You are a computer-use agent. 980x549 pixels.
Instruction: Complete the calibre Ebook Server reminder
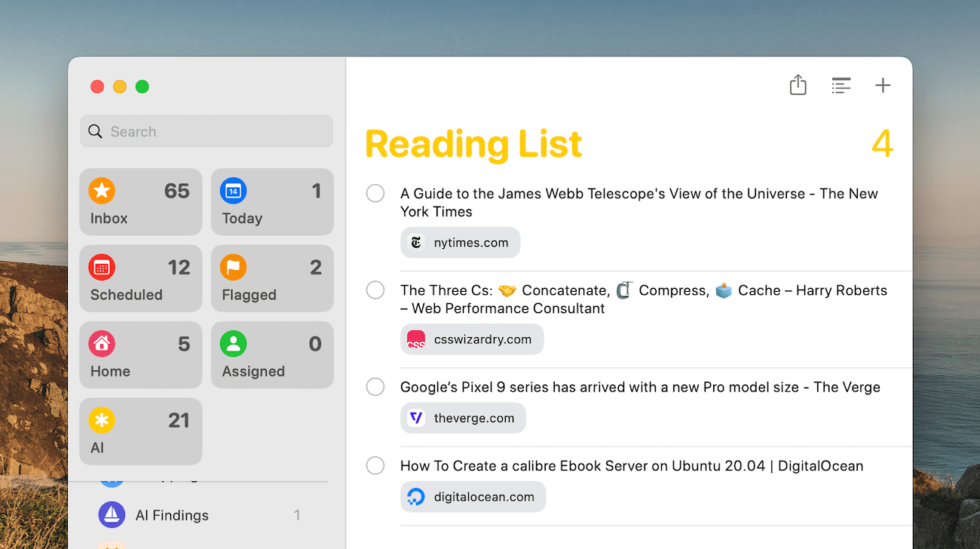pos(375,466)
